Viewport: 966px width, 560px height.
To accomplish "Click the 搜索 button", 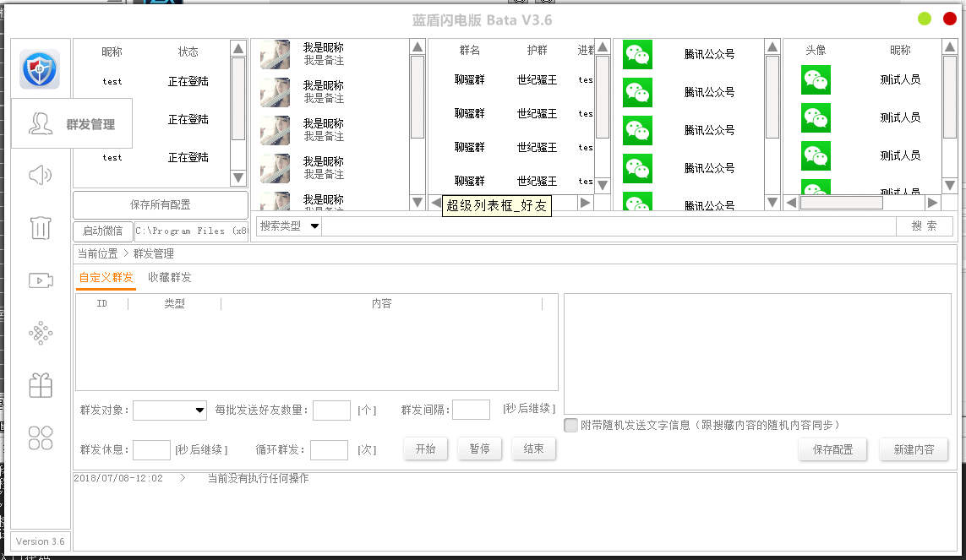I will [x=924, y=226].
